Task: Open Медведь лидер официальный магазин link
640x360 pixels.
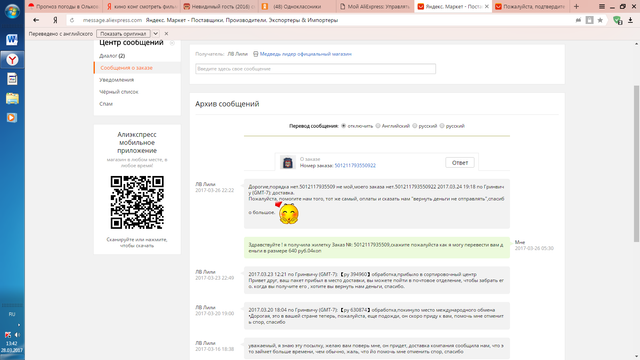Action: (306, 54)
